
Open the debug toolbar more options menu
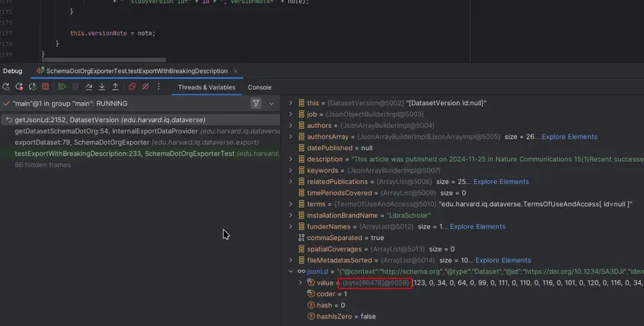tap(159, 87)
